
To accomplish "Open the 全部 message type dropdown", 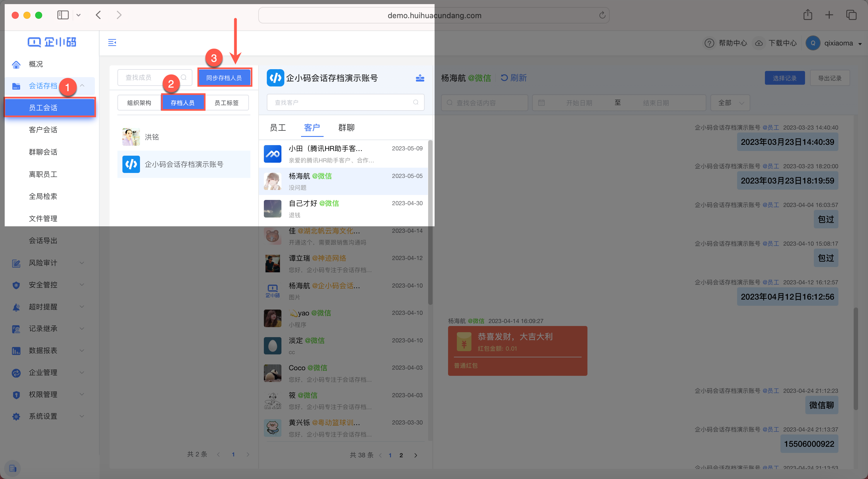I will 730,103.
